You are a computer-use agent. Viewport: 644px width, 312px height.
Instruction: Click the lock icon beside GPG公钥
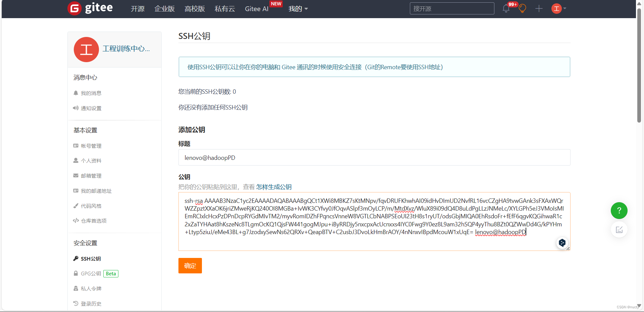76,273
